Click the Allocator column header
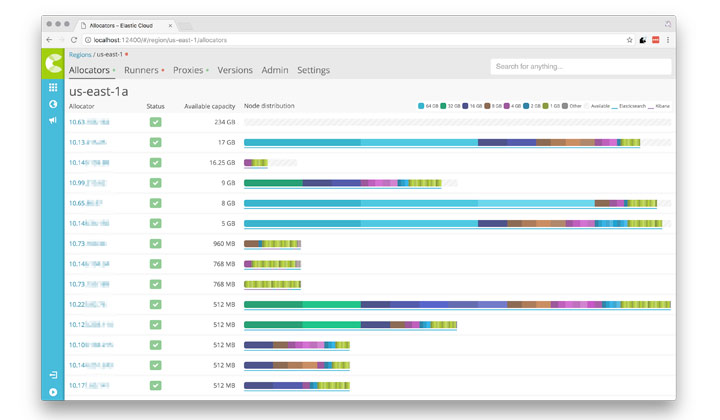 [x=81, y=106]
